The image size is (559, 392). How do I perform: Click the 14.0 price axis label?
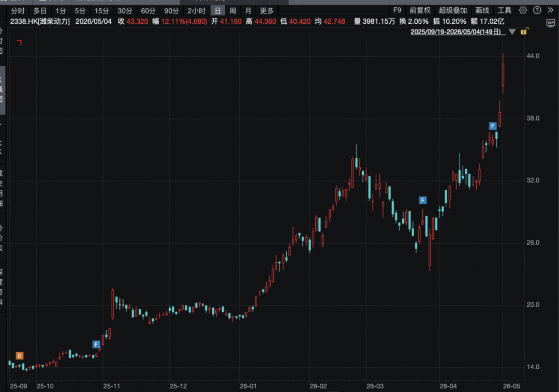tap(533, 367)
